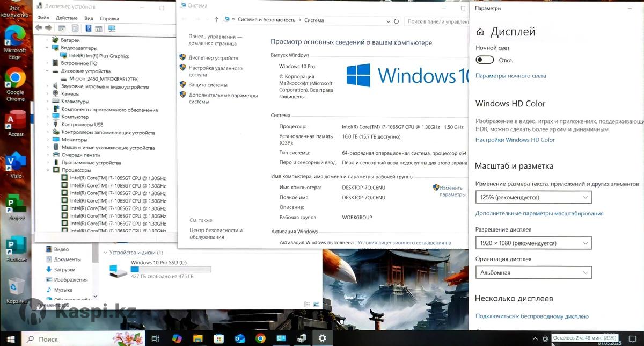The image size is (644, 346).
Task: Open the 125% scale dropdown
Action: [x=533, y=197]
